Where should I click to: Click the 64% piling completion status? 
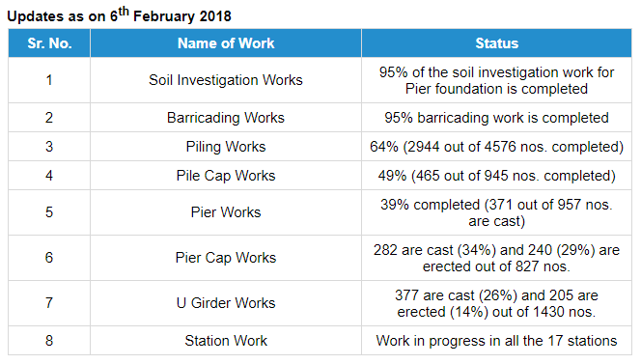(497, 147)
